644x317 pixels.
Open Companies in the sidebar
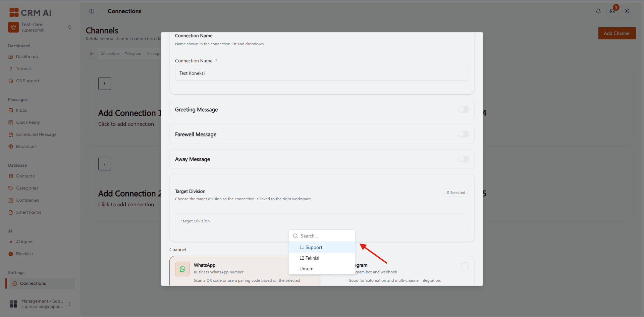[x=28, y=200]
